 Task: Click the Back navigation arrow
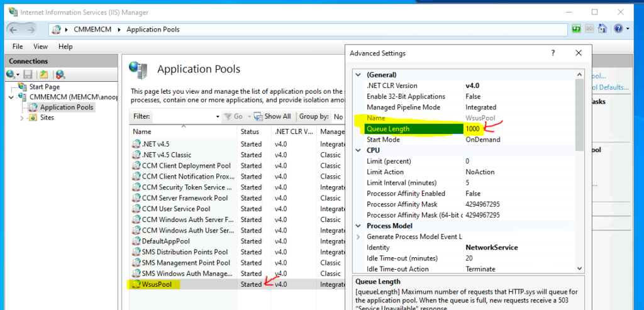coord(13,30)
